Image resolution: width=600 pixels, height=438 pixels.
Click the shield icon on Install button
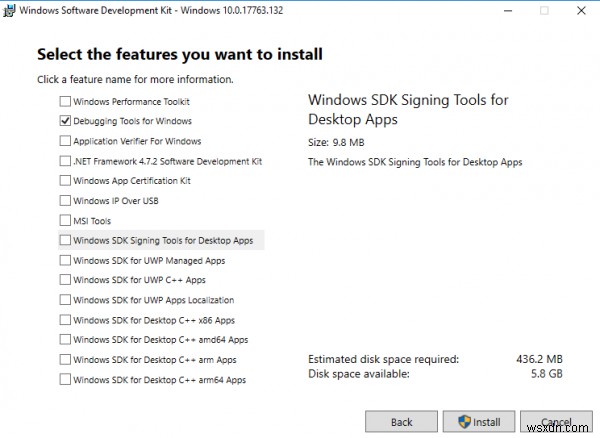coord(463,421)
